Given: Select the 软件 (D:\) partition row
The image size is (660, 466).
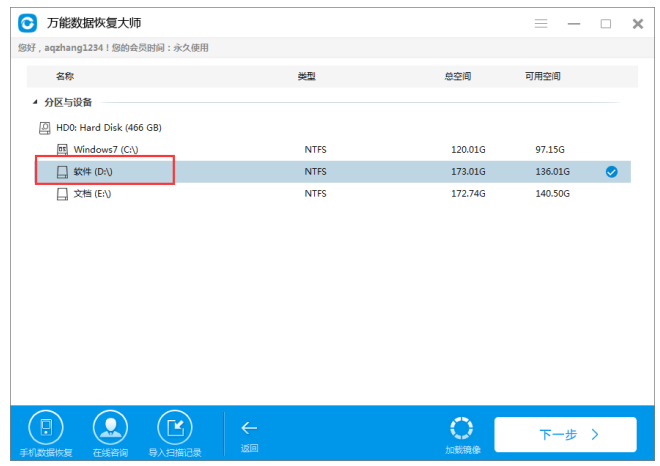Looking at the screenshot, I should click(333, 172).
